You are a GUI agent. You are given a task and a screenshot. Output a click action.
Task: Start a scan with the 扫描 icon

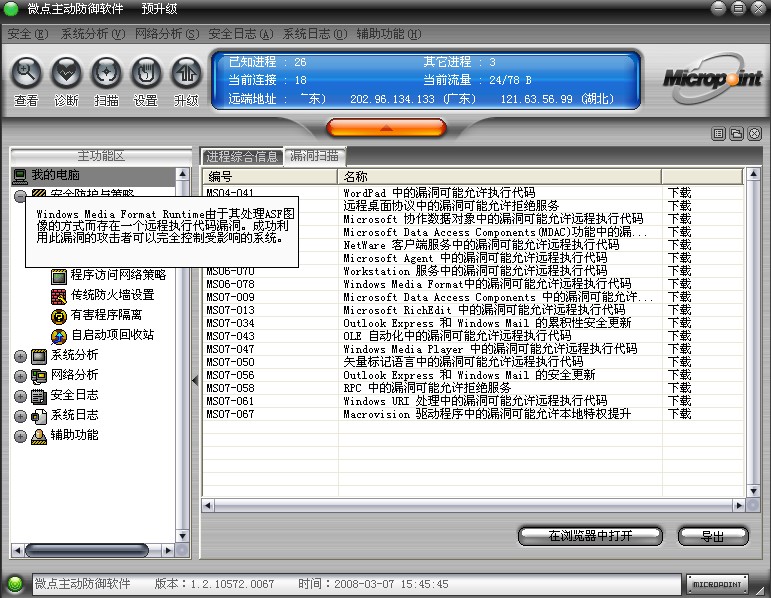tap(106, 73)
